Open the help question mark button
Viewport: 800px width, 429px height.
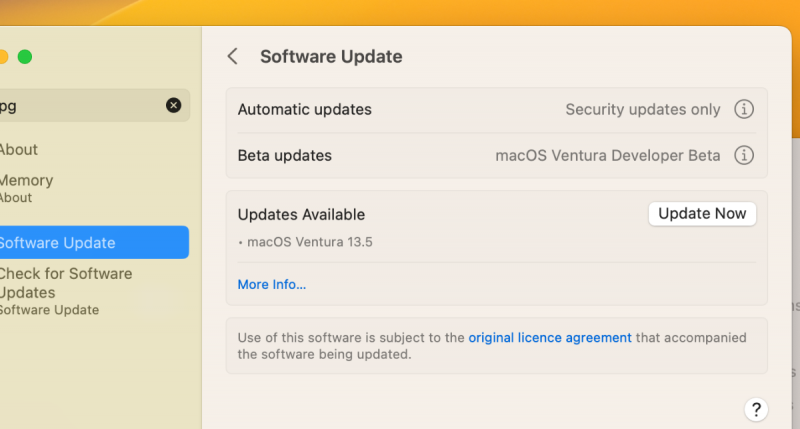click(x=756, y=409)
